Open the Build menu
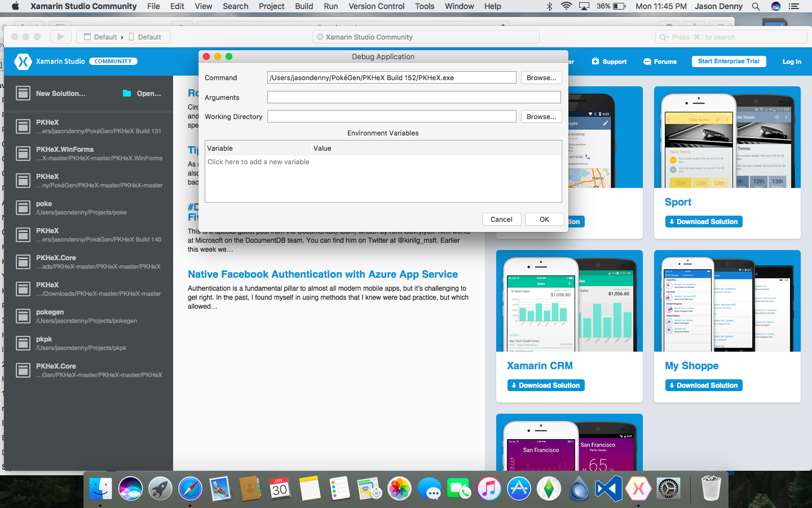Screen dimensions: 812x508 click(x=304, y=6)
